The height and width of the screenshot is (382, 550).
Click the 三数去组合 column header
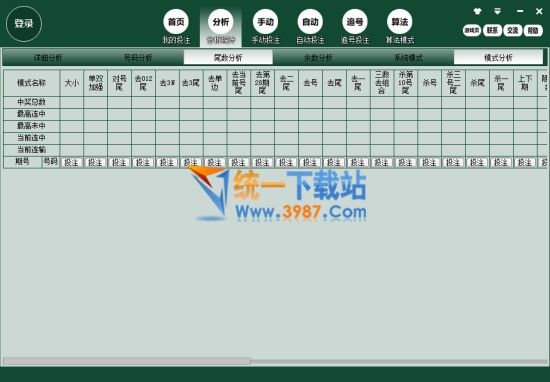[382, 83]
